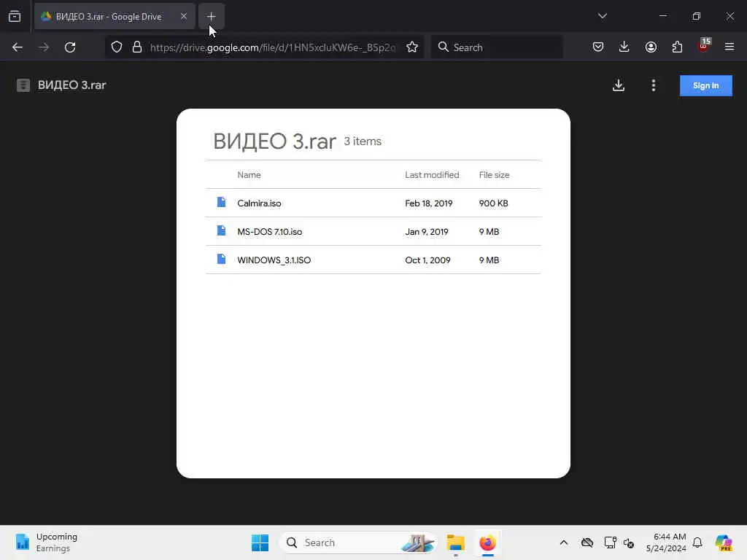
Task: Save page to Pocket
Action: click(598, 47)
